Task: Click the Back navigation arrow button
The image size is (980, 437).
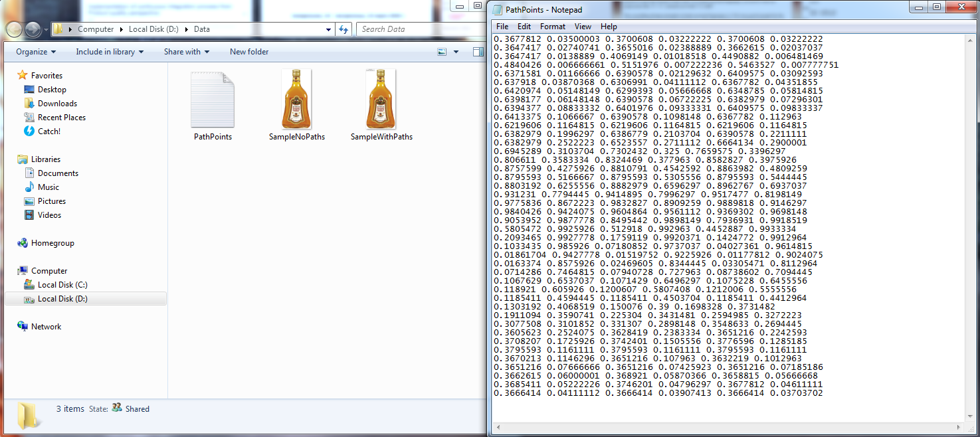Action: click(15, 29)
